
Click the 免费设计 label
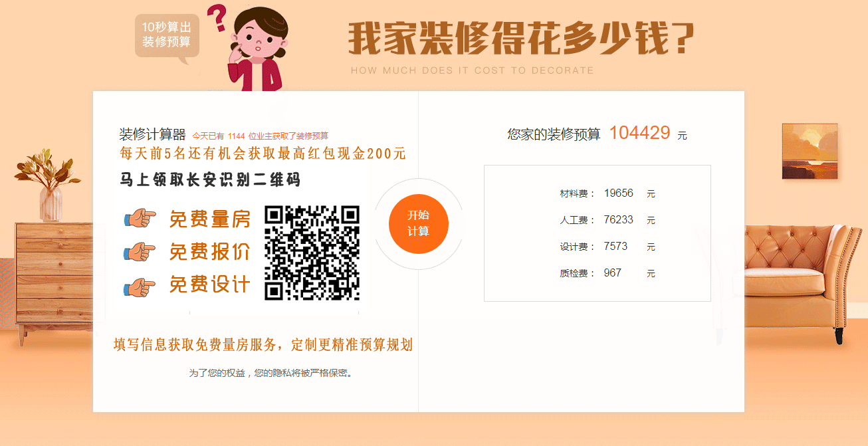click(x=210, y=284)
